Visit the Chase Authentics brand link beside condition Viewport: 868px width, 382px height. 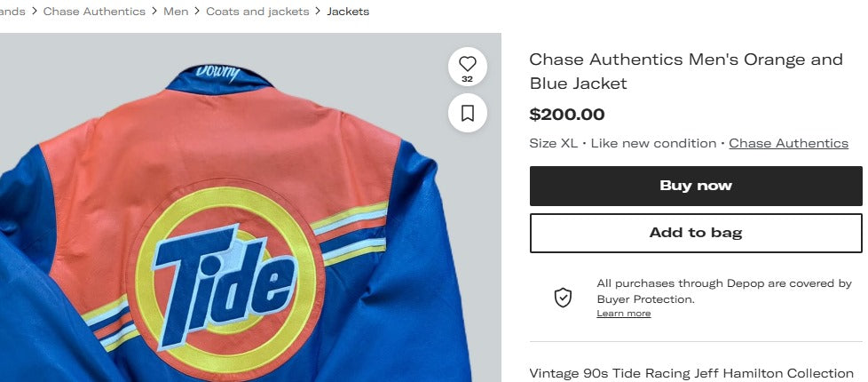tap(788, 143)
